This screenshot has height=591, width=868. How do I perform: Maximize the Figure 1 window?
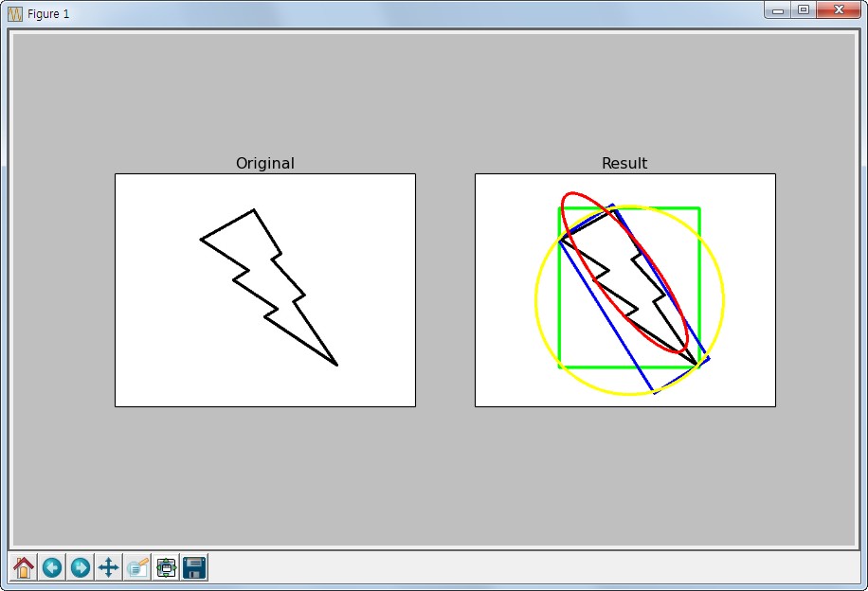tap(804, 10)
